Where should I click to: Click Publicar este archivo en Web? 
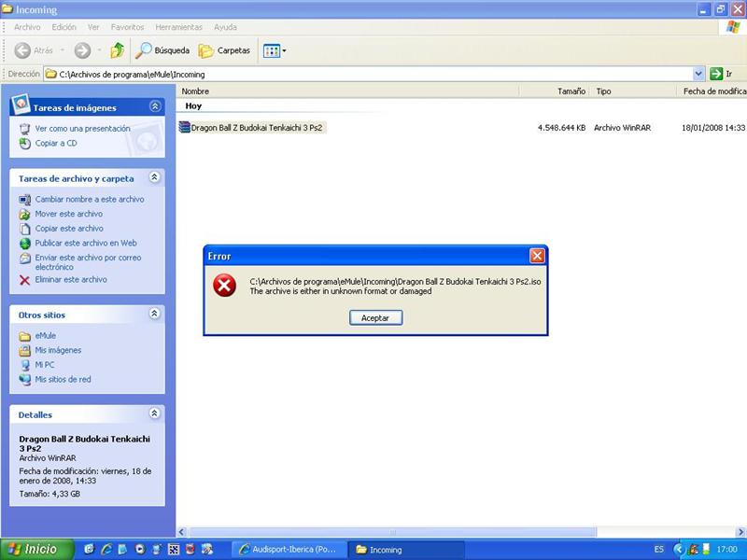[x=86, y=243]
